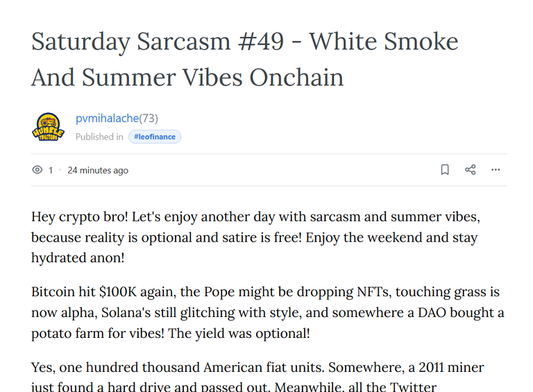Screen dimensions: 533x392
Task: Click the view count number 1
Action: 51,170
